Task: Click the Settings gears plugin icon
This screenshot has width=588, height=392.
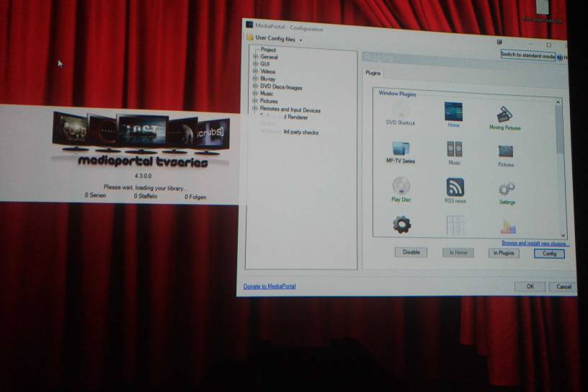Action: tap(507, 190)
